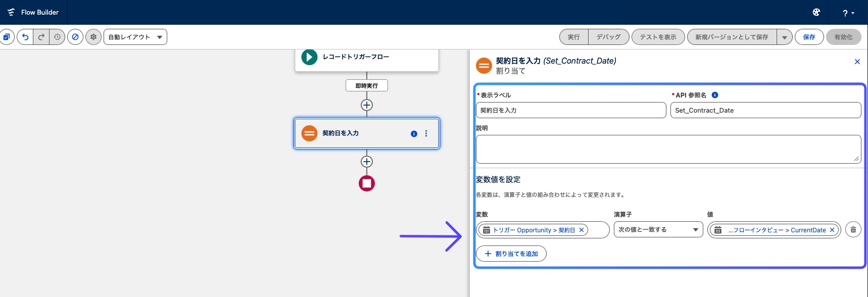
Task: Open the Trailhead help icon in header
Action: pos(816,12)
